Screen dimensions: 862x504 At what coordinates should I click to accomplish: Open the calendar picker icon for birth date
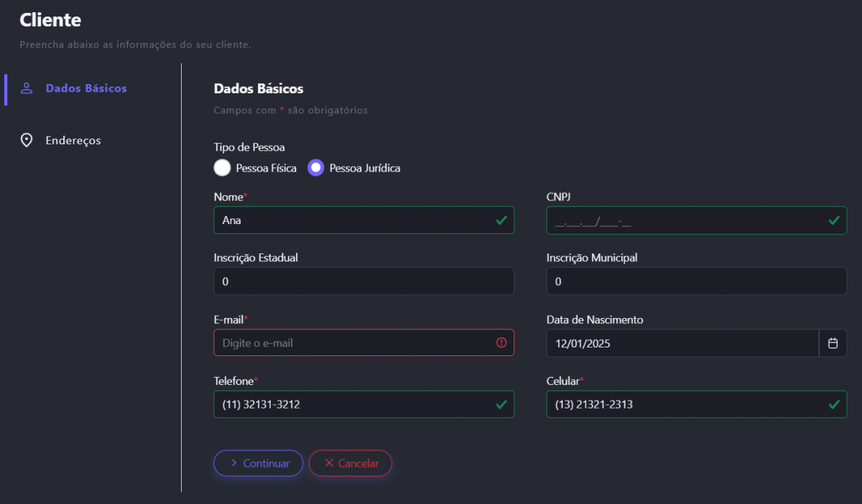pyautogui.click(x=833, y=343)
